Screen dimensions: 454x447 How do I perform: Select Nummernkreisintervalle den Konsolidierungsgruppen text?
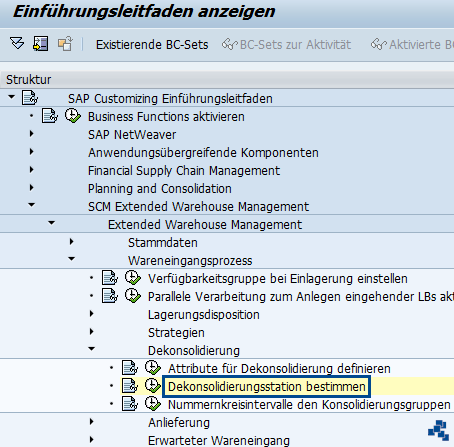(x=309, y=405)
